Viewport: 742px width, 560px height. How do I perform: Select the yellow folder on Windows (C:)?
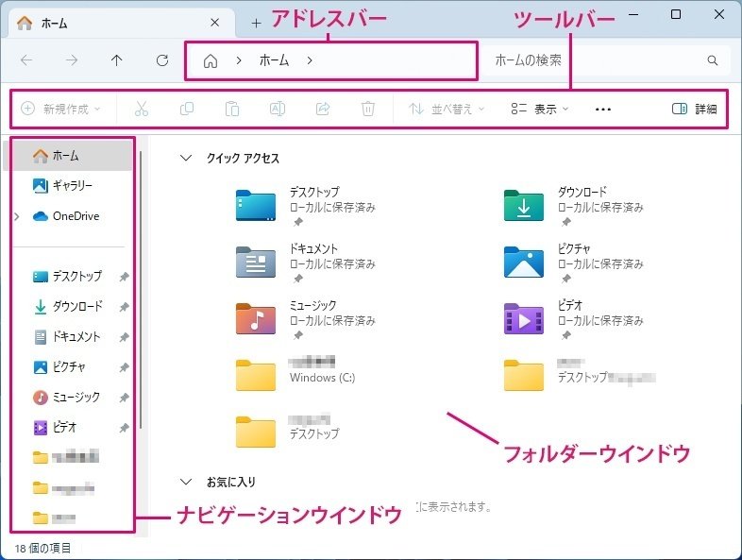click(x=256, y=376)
